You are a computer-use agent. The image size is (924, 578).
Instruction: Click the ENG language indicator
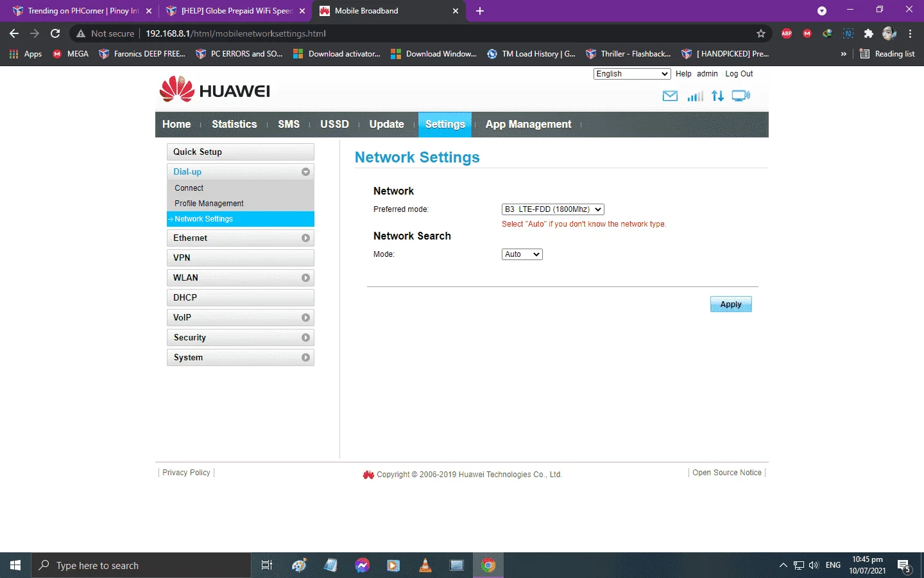point(833,565)
